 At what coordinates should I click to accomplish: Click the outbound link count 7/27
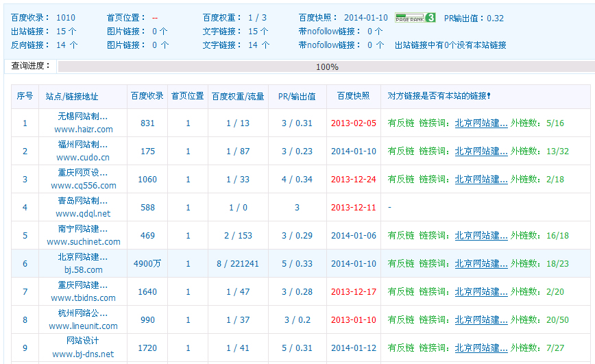pyautogui.click(x=555, y=348)
